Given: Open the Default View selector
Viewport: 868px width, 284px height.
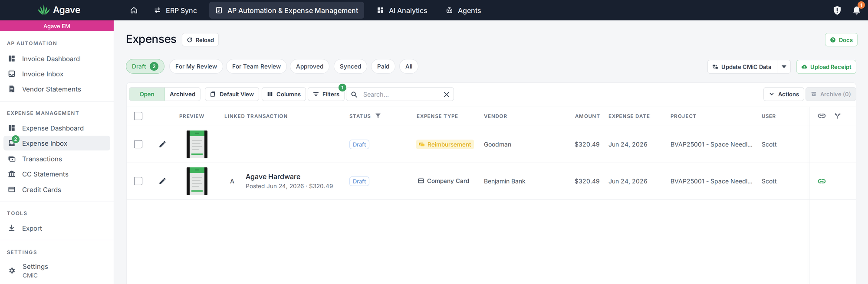Looking at the screenshot, I should click(232, 94).
